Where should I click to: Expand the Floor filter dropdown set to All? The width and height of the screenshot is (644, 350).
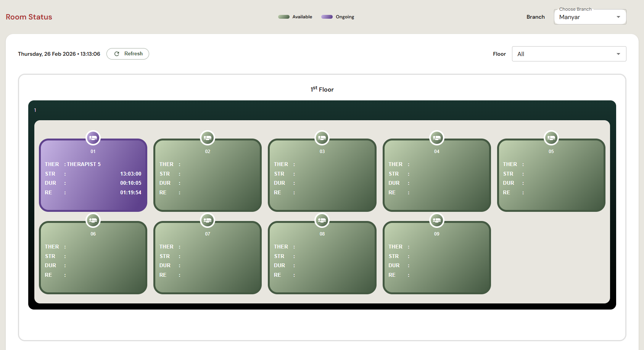(569, 54)
